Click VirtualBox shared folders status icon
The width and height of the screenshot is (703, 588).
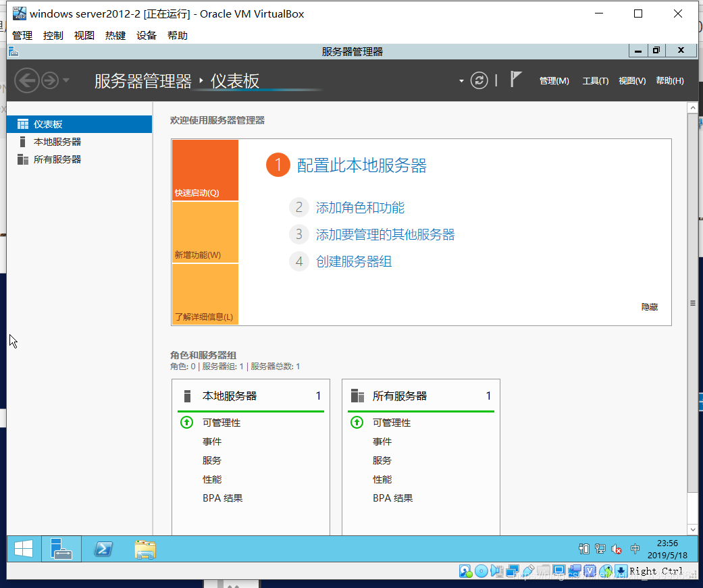(x=544, y=571)
